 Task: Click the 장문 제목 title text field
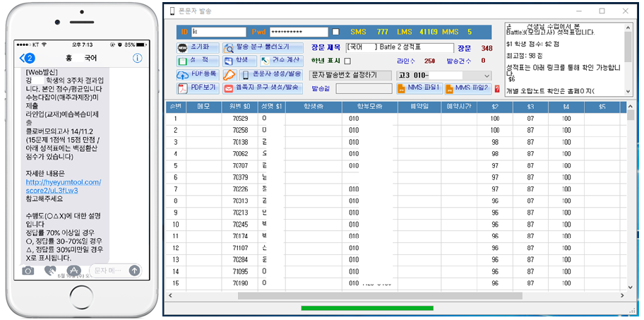(x=398, y=47)
